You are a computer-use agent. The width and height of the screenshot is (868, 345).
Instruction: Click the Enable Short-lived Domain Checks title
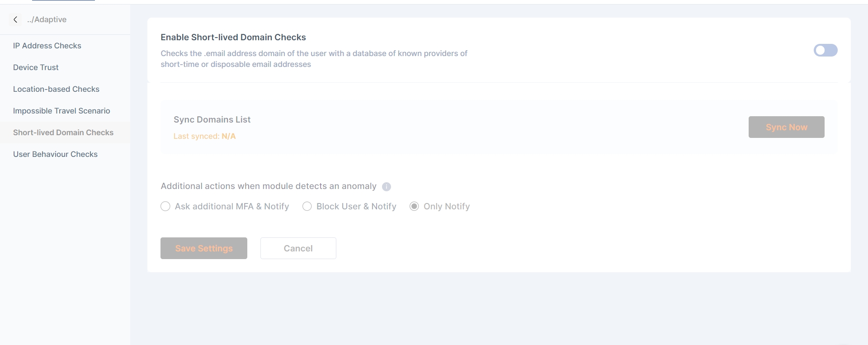pyautogui.click(x=233, y=37)
